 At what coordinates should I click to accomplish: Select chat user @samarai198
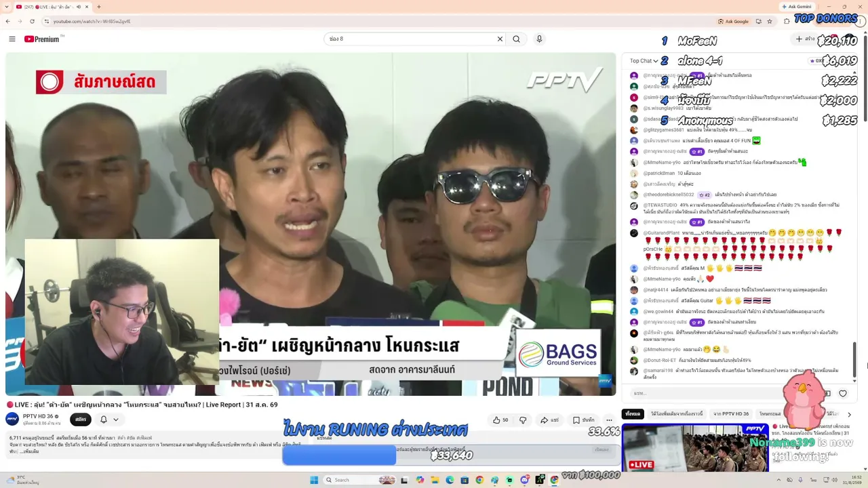pyautogui.click(x=658, y=371)
